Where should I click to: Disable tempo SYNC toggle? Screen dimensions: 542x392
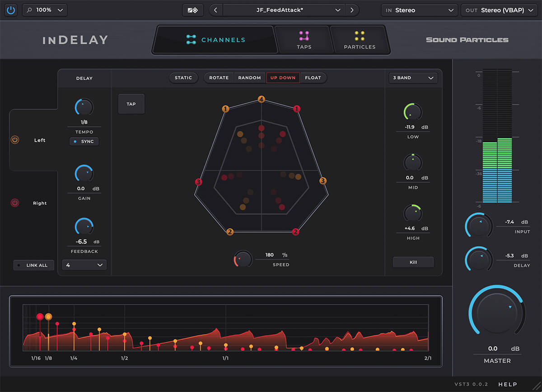pos(84,142)
